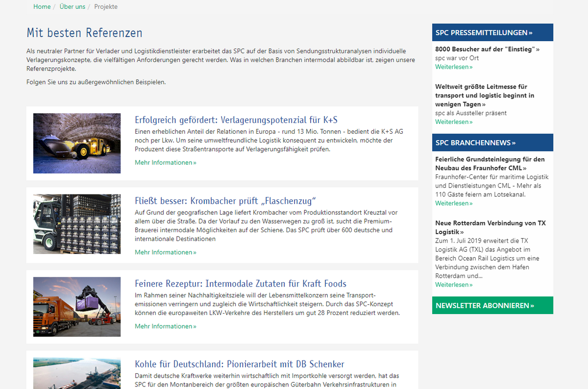
Task: Open 'Feierliche Grundsteinlegung' Fraunhofer CML news
Action: tap(490, 164)
